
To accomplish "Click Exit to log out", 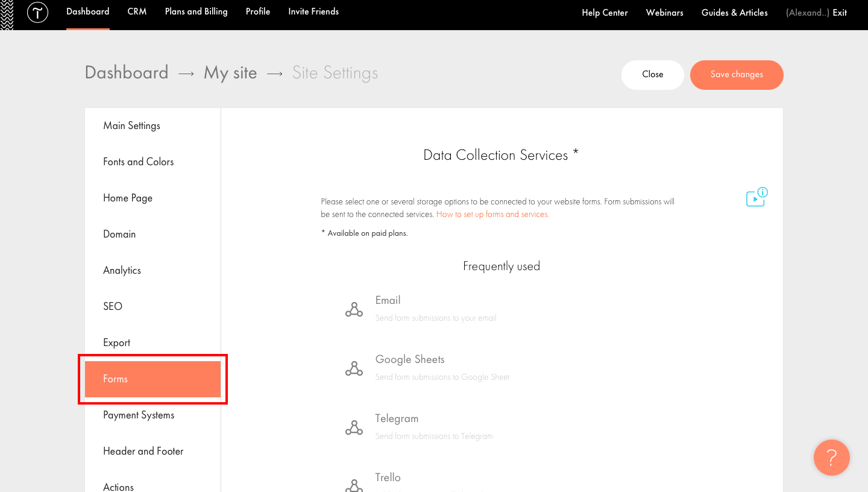I will click(840, 12).
